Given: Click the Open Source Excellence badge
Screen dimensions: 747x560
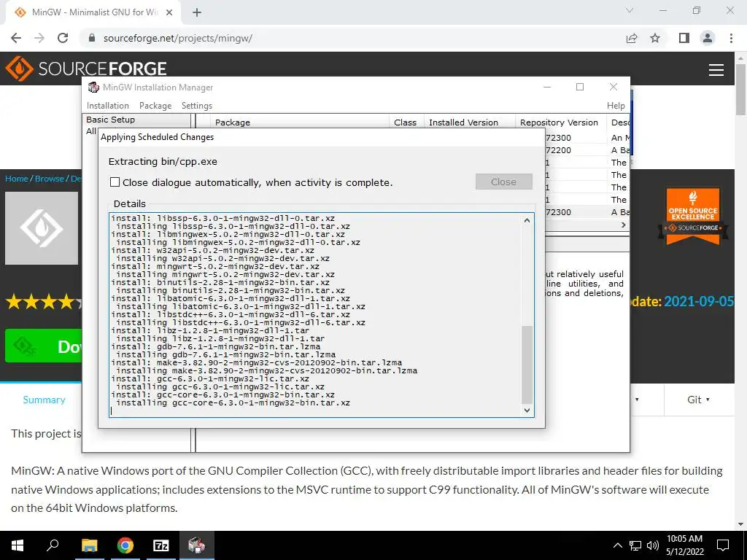Looking at the screenshot, I should tap(693, 216).
